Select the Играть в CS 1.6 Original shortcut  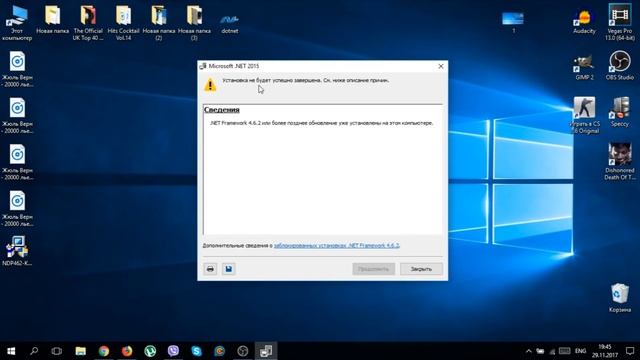(x=585, y=116)
